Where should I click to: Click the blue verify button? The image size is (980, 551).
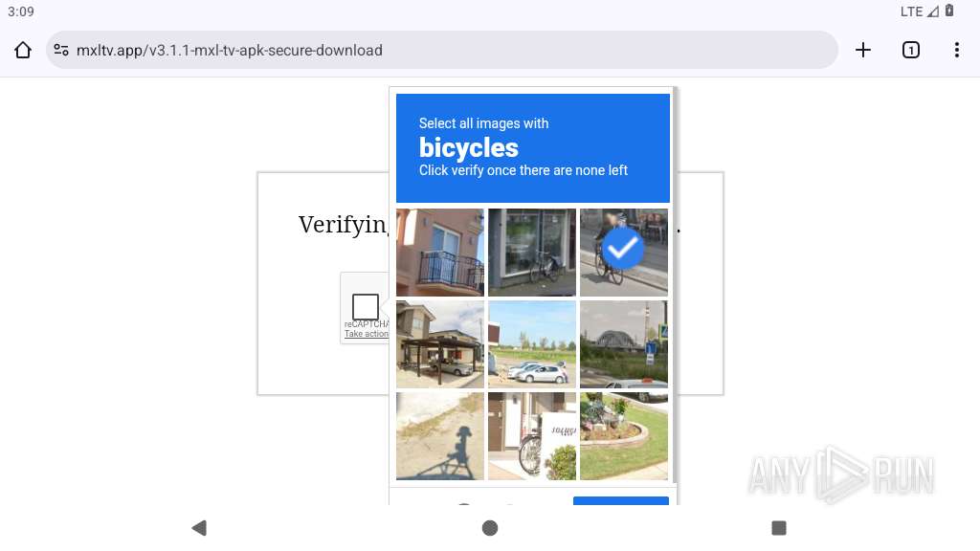tap(620, 501)
